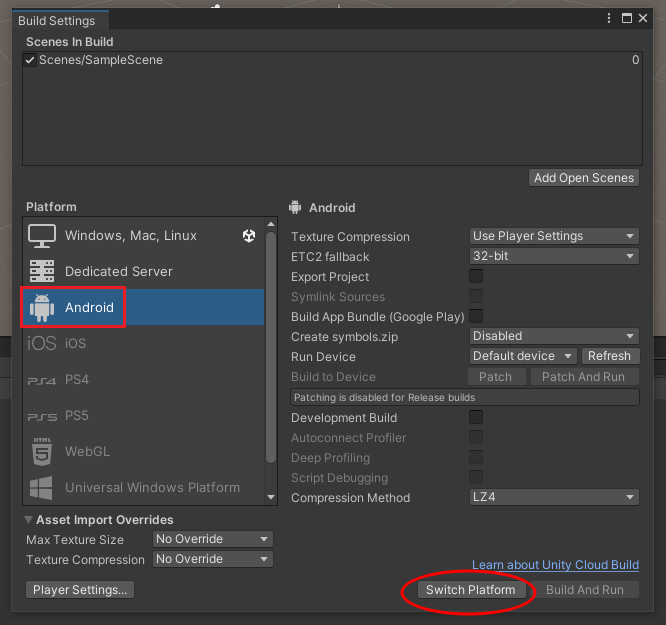The height and width of the screenshot is (625, 666).
Task: Click the Add Open Scenes button
Action: 584,178
